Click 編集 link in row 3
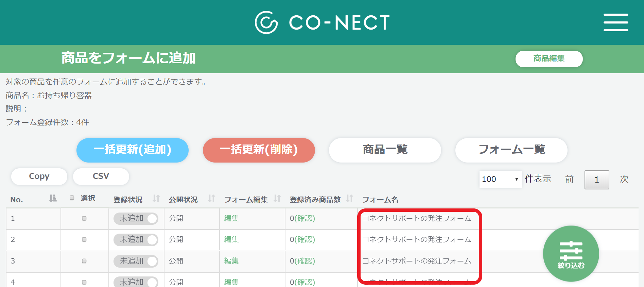The height and width of the screenshot is (287, 644). click(x=231, y=261)
